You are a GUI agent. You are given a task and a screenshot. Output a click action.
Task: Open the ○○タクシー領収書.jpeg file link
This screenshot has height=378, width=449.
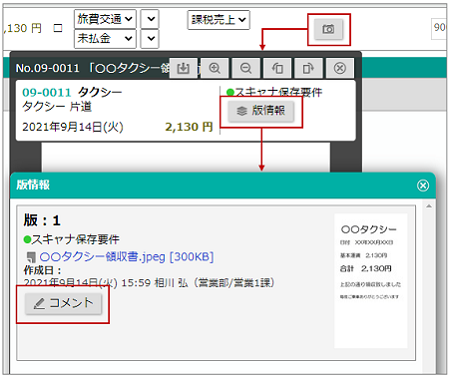[126, 257]
